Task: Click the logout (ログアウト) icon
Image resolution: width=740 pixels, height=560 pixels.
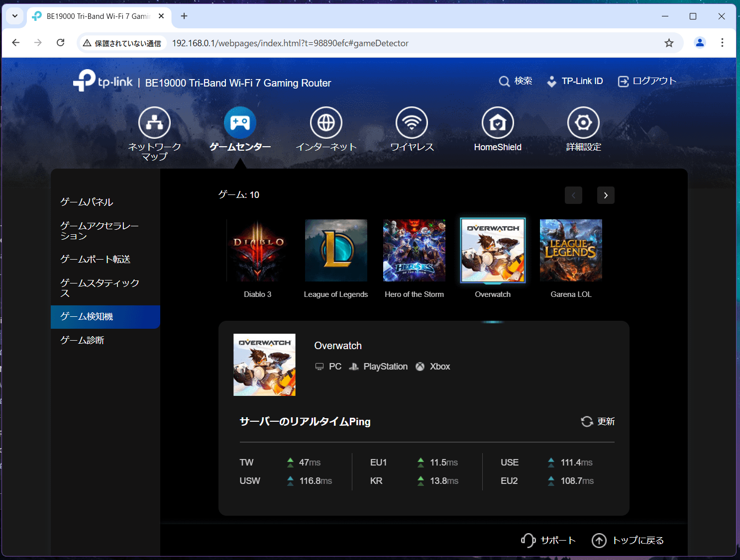Action: click(623, 82)
